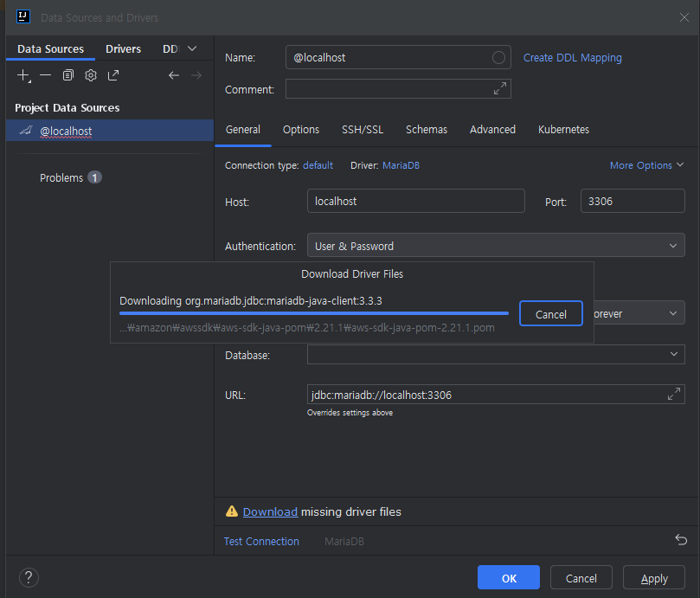Open the Advanced tab

[x=492, y=130]
